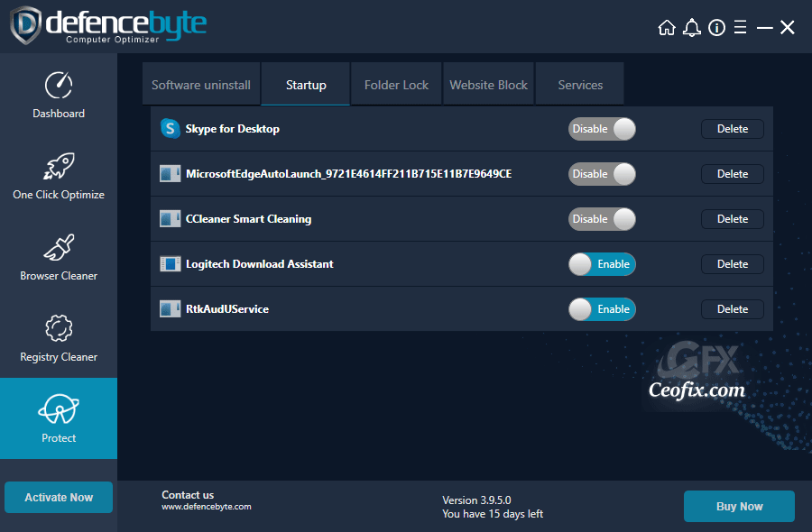
Task: Delete RtkAudUService startup entry
Action: (x=733, y=309)
